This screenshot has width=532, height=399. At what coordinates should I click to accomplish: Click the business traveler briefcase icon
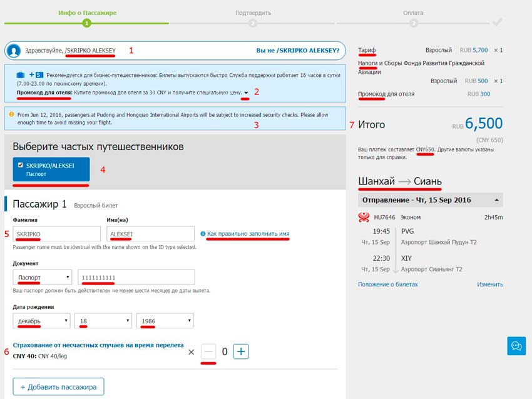[x=21, y=74]
